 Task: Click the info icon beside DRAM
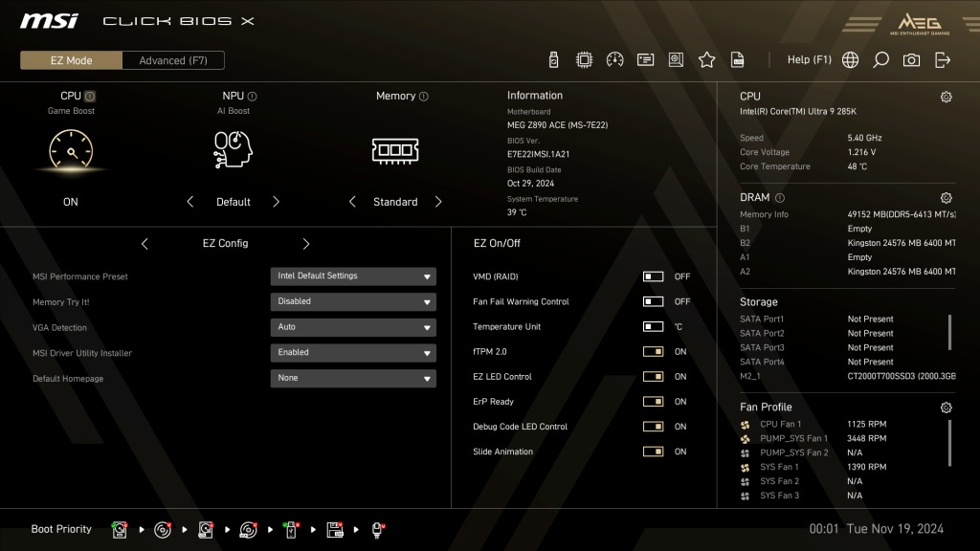[780, 198]
